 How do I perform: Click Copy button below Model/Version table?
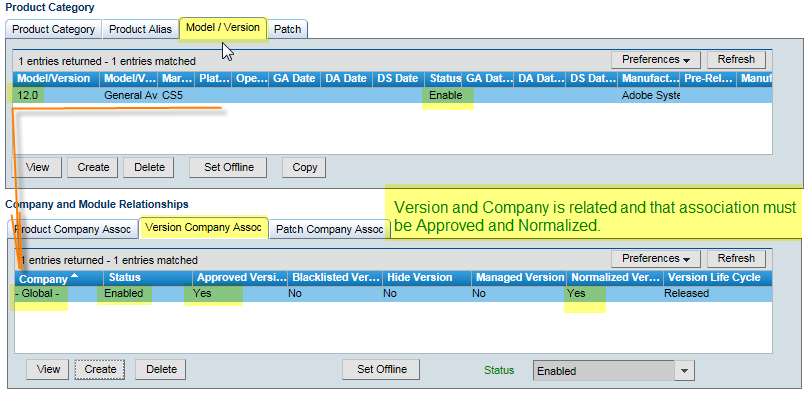(x=304, y=167)
